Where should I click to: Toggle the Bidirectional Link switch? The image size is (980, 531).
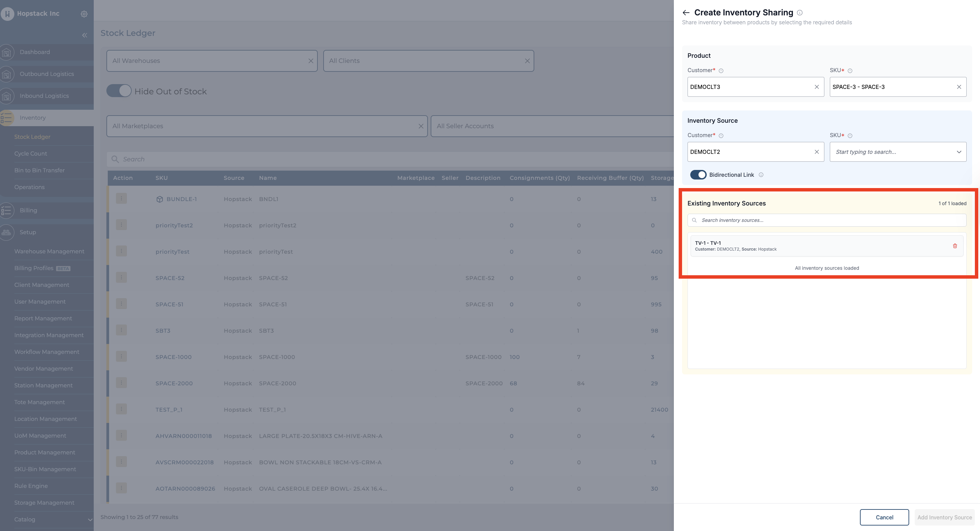click(698, 175)
